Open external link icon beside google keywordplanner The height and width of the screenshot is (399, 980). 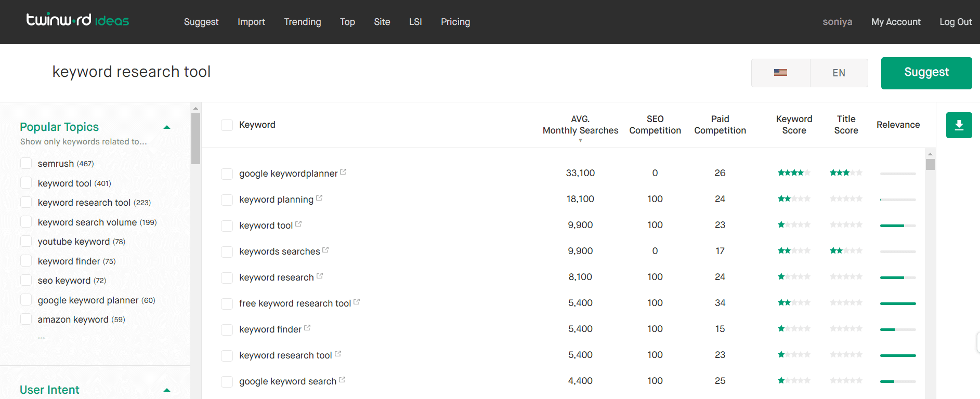coord(343,172)
